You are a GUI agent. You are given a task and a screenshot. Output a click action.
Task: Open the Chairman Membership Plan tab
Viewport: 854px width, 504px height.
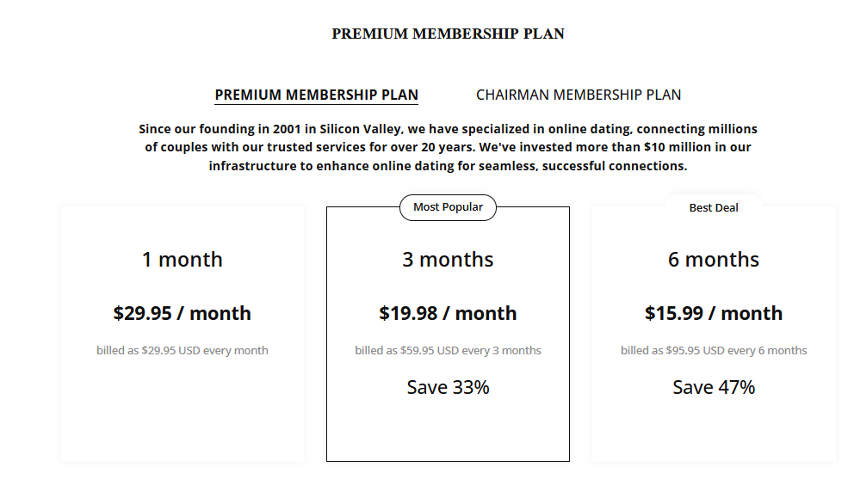pyautogui.click(x=579, y=95)
